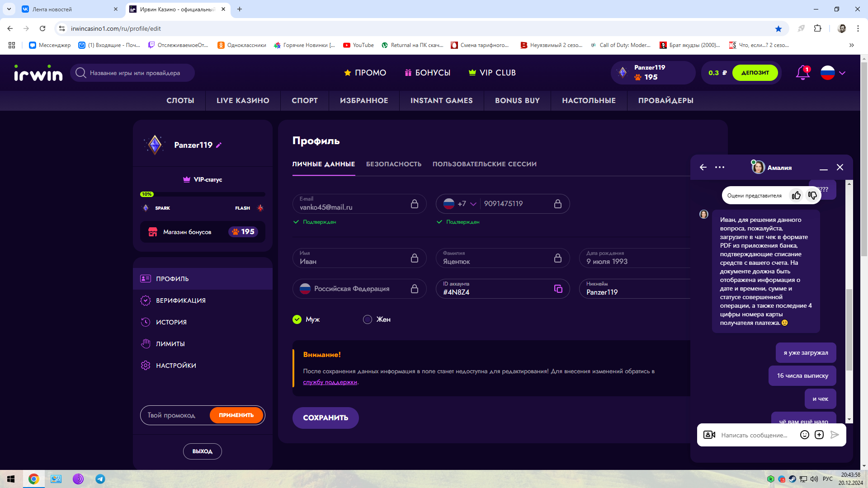Click the lock icon in E-mail field

[x=415, y=204]
